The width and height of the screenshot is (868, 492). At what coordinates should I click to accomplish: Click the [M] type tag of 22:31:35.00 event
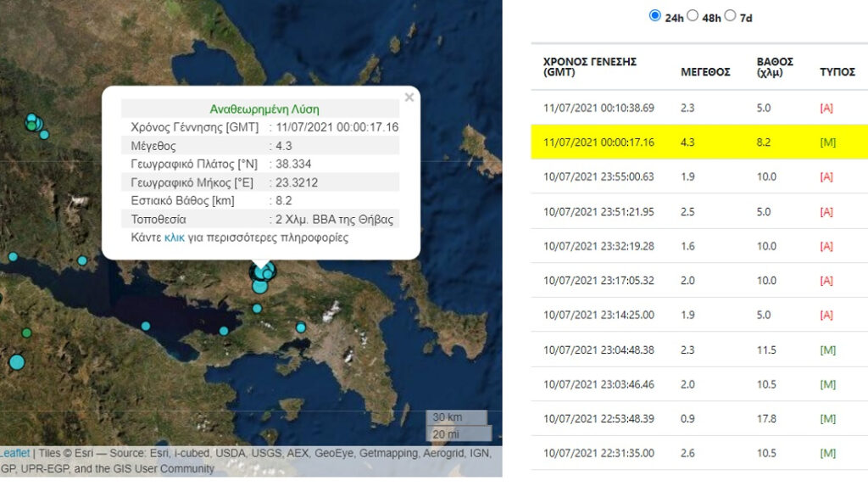coord(826,453)
